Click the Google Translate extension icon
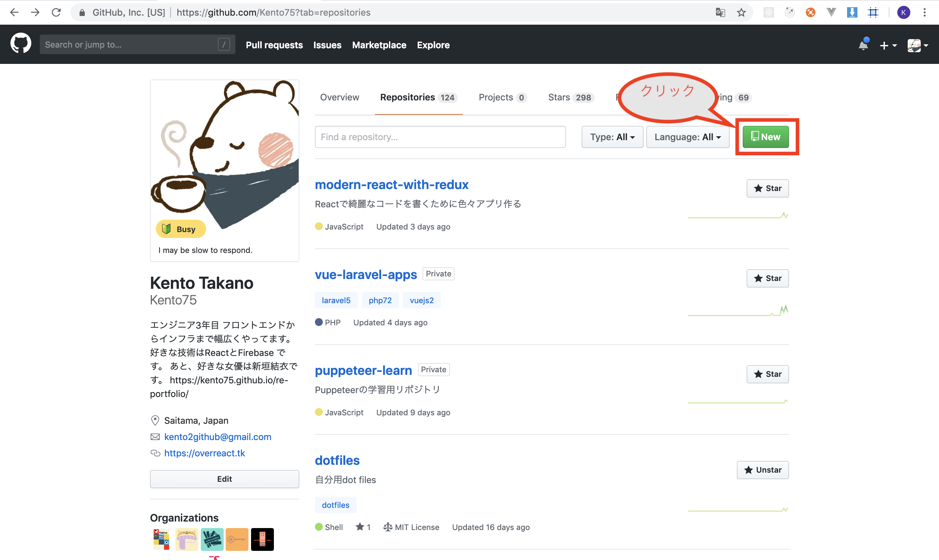Viewport: 939px width, 560px height. [721, 12]
